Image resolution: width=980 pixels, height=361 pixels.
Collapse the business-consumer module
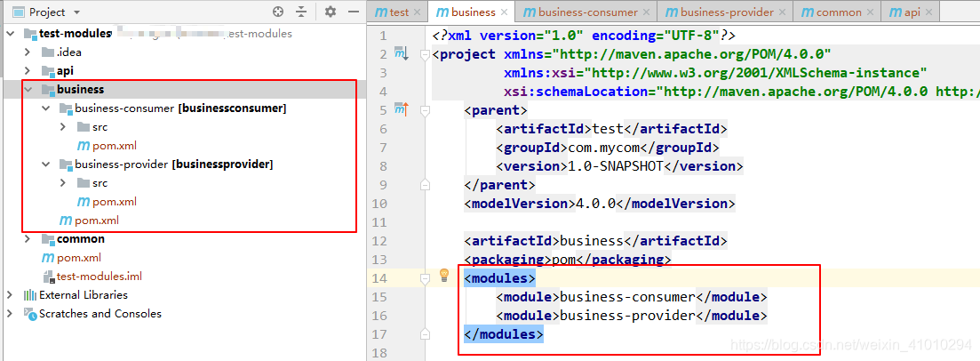click(x=45, y=108)
